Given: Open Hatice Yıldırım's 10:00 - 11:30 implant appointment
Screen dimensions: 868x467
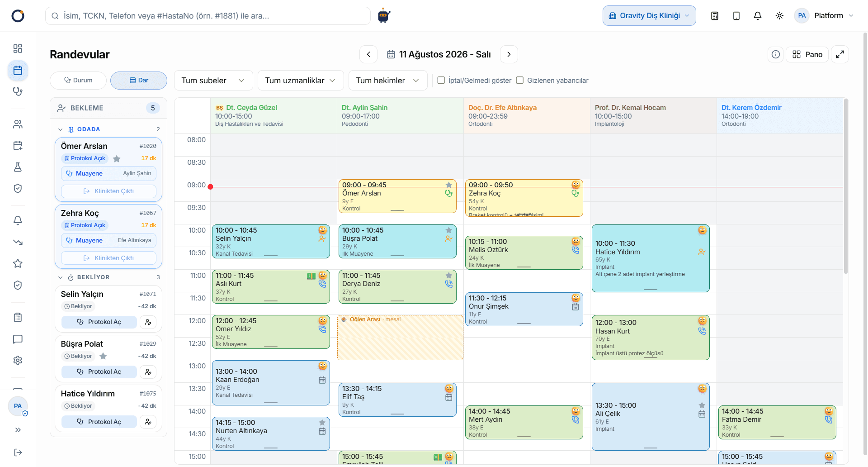Looking at the screenshot, I should click(x=651, y=258).
